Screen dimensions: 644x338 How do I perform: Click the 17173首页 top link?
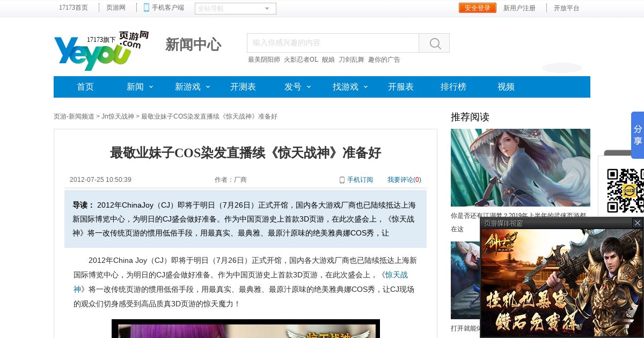(x=74, y=8)
